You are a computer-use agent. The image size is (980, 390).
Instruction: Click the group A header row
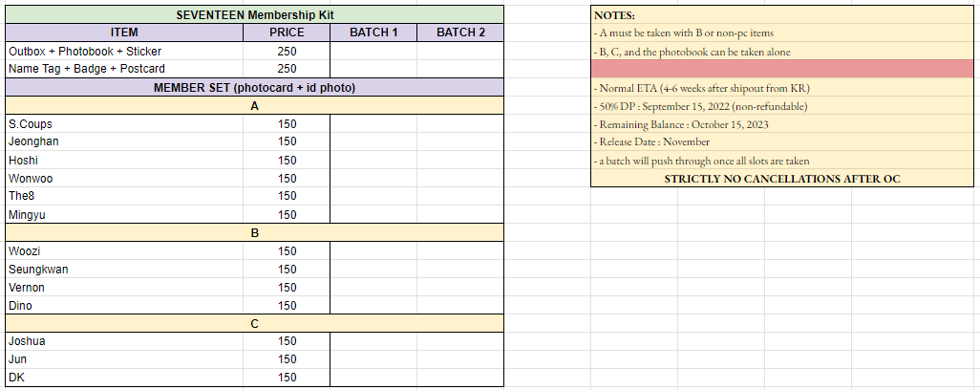tap(254, 105)
